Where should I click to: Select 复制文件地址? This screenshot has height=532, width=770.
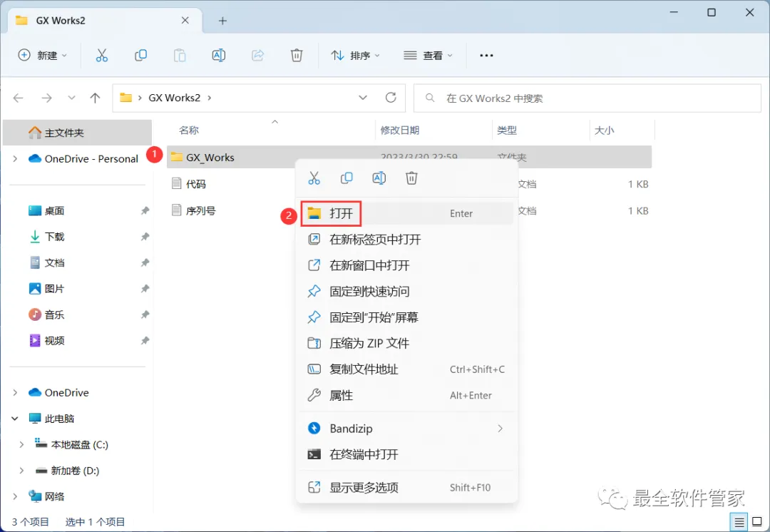click(407, 369)
